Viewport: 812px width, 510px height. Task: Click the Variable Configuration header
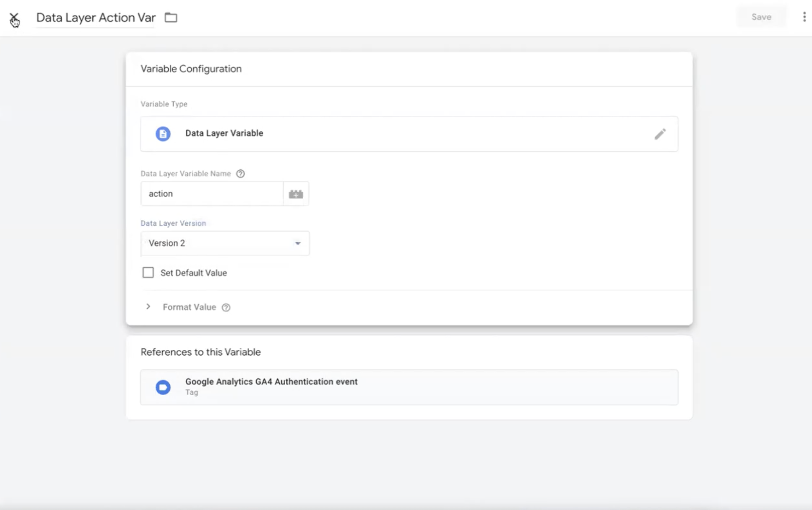191,69
